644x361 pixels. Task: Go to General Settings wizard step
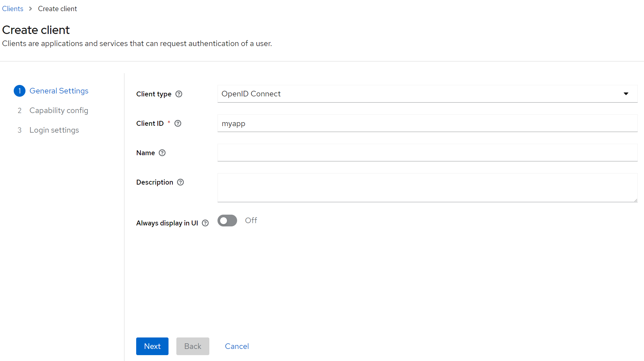[59, 91]
